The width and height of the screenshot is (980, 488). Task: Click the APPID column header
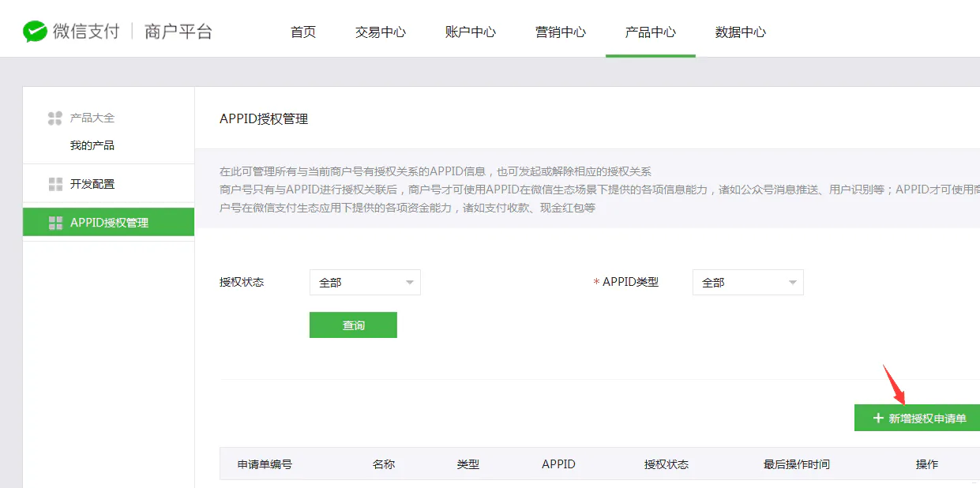(558, 464)
